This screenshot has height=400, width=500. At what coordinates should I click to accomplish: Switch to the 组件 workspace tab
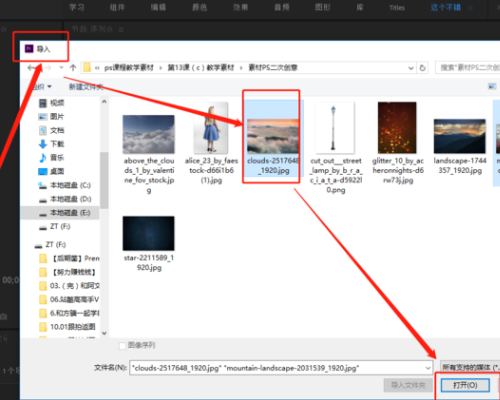pyautogui.click(x=117, y=7)
